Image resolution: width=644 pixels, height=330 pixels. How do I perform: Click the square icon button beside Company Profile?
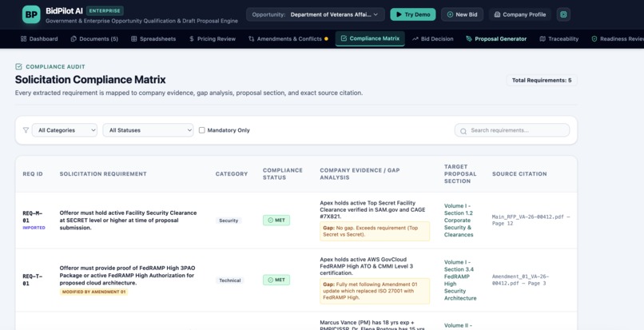[563, 14]
